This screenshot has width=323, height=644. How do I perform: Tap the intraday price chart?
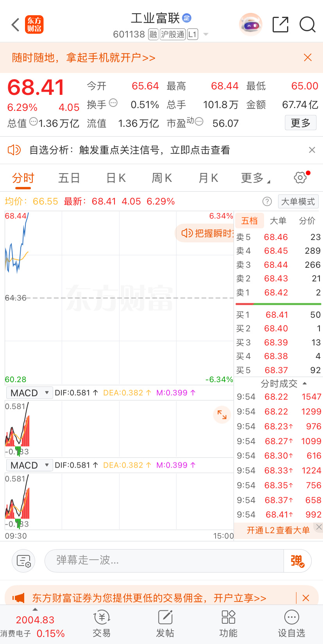coord(119,298)
